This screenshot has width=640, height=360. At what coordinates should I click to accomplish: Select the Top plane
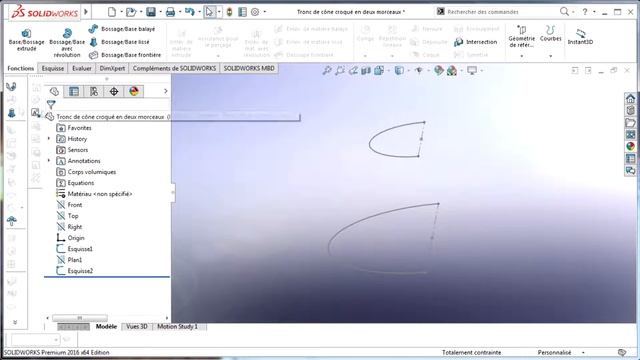coord(73,216)
